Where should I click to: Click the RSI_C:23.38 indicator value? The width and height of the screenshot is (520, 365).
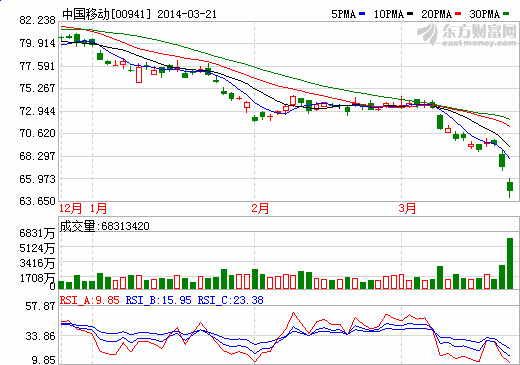[x=231, y=300]
